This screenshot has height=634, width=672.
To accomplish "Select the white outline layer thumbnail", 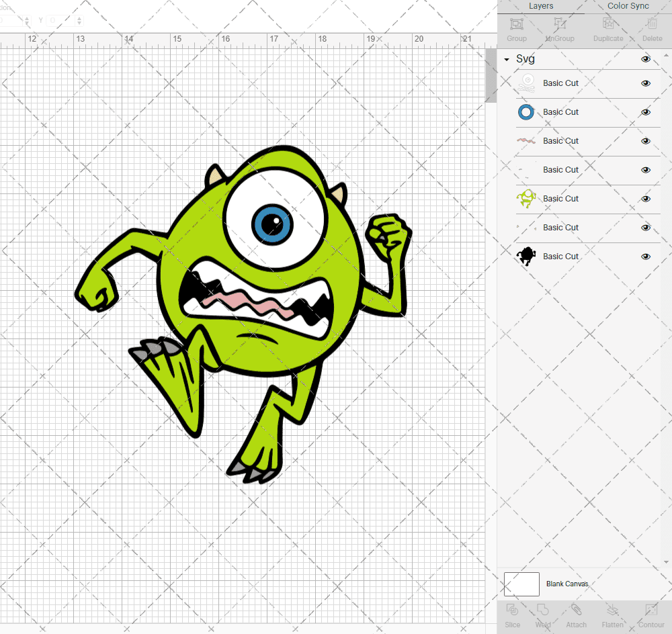I will [x=526, y=83].
